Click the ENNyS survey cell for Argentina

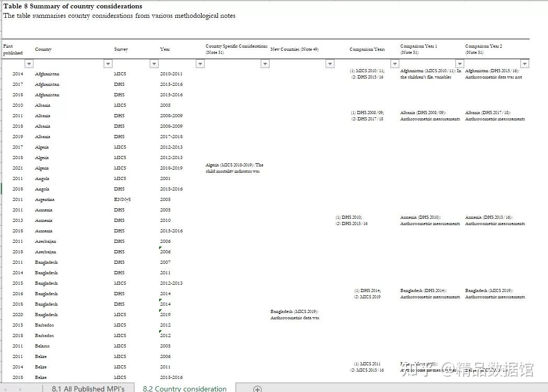click(x=120, y=199)
